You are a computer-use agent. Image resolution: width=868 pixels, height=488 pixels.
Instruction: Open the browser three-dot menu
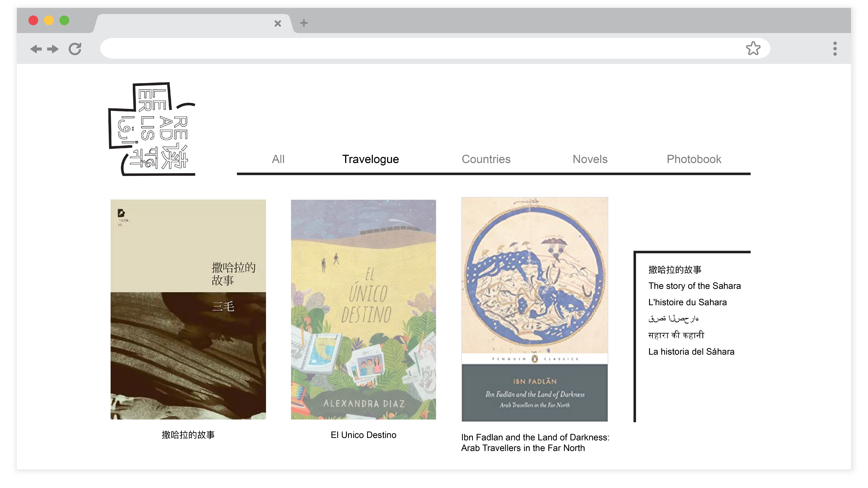(x=835, y=49)
